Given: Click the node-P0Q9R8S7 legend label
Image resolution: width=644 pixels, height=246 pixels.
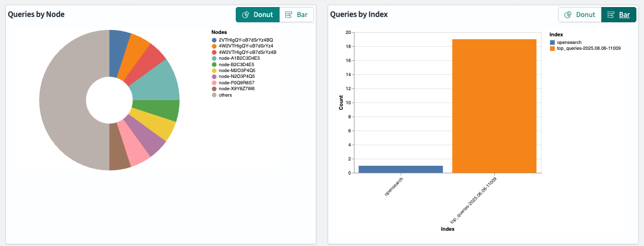Looking at the screenshot, I should [237, 83].
